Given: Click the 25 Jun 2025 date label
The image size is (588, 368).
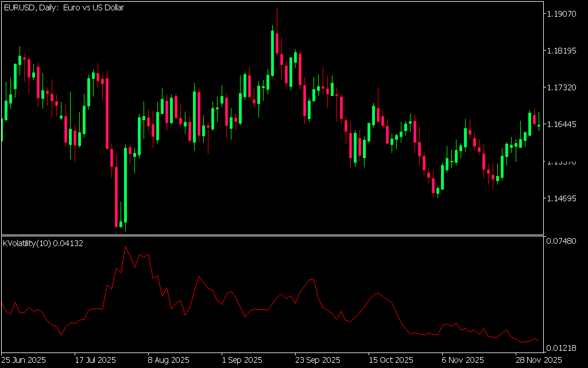Looking at the screenshot, I should click(24, 361).
